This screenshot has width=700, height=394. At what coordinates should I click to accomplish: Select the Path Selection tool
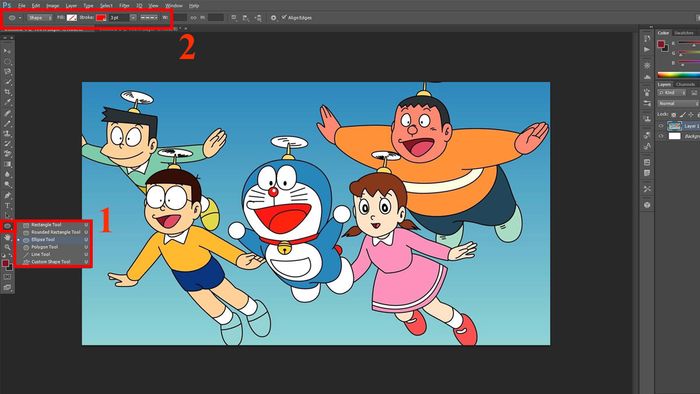click(7, 216)
